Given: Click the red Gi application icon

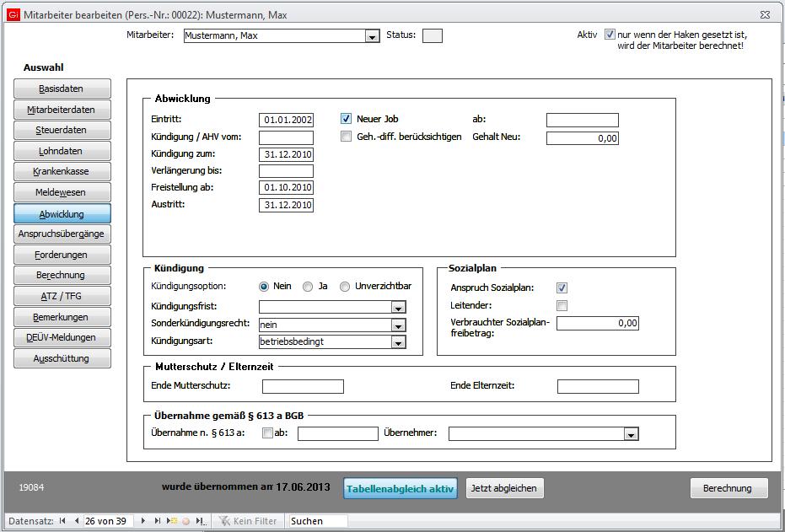Looking at the screenshot, I should point(13,15).
